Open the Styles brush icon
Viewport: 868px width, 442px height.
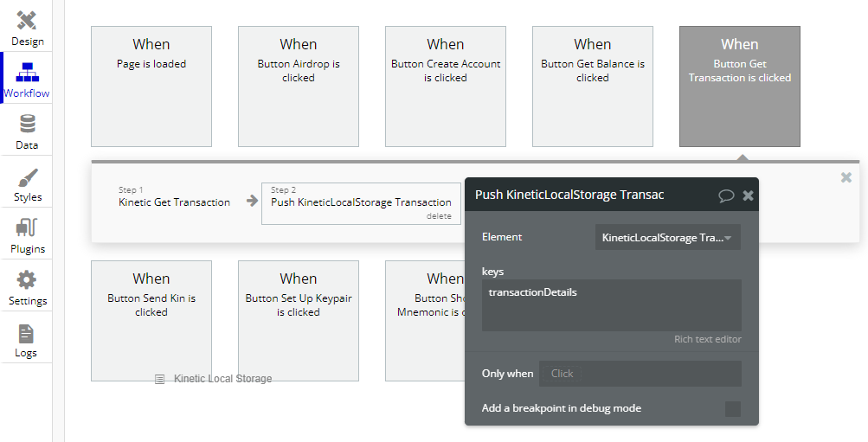pos(27,178)
